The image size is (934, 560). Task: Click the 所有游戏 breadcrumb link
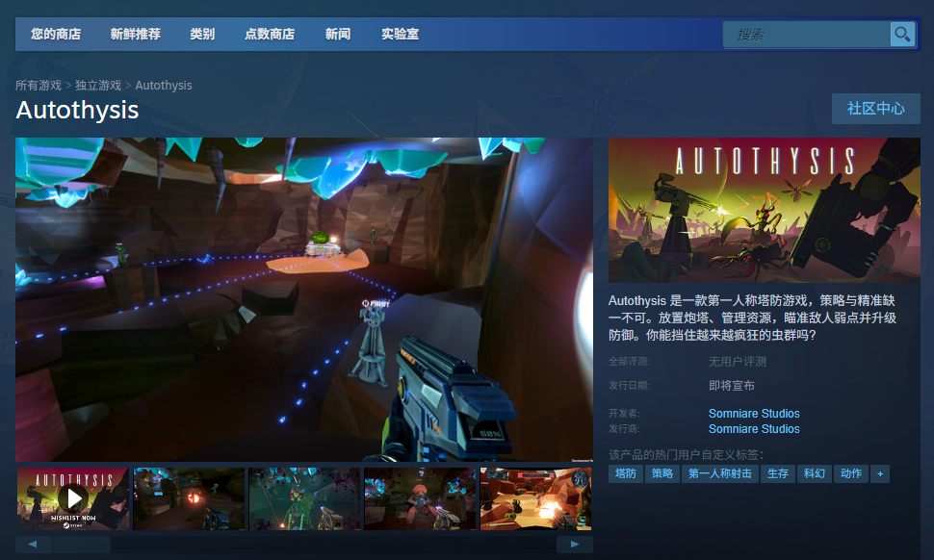click(39, 86)
